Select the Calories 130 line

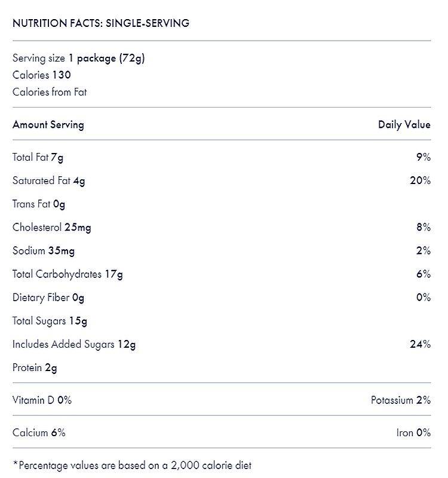[x=42, y=75]
